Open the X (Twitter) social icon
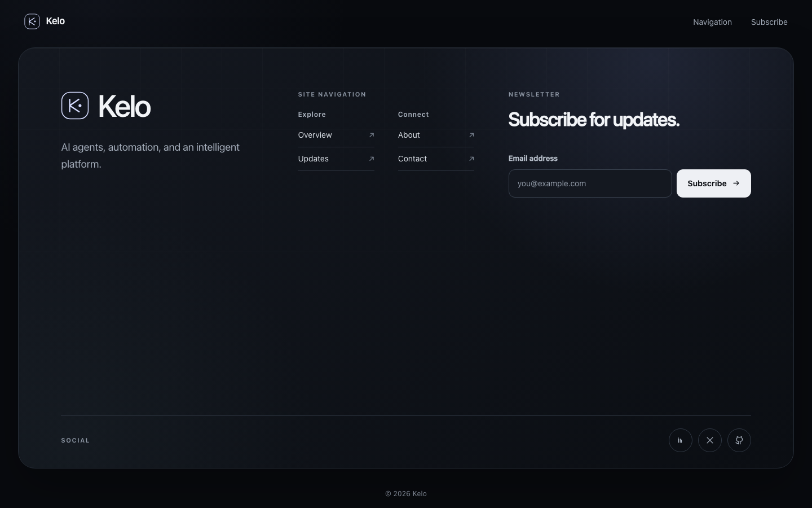 click(x=710, y=440)
